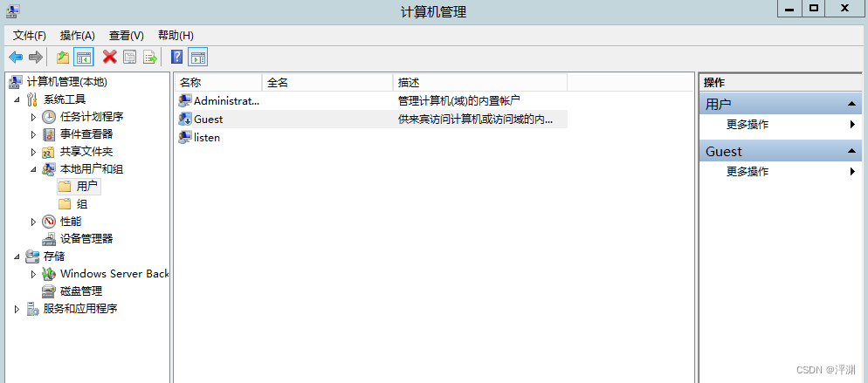This screenshot has width=868, height=383.
Task: Open the 查看(V) menu
Action: click(127, 36)
